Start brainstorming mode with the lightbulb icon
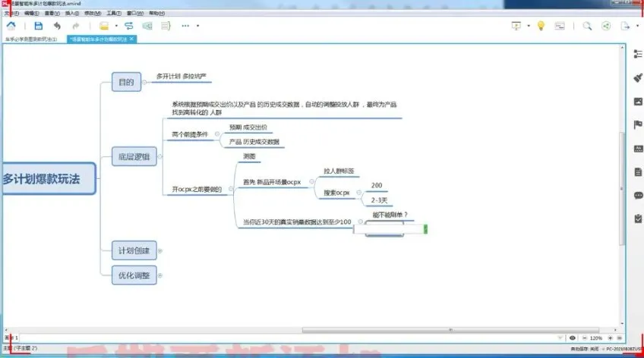This screenshot has height=358, width=644. coord(541,26)
